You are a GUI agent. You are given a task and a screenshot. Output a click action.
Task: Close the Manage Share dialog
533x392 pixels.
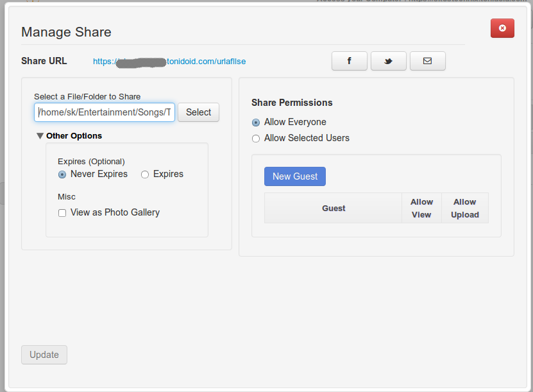(502, 28)
